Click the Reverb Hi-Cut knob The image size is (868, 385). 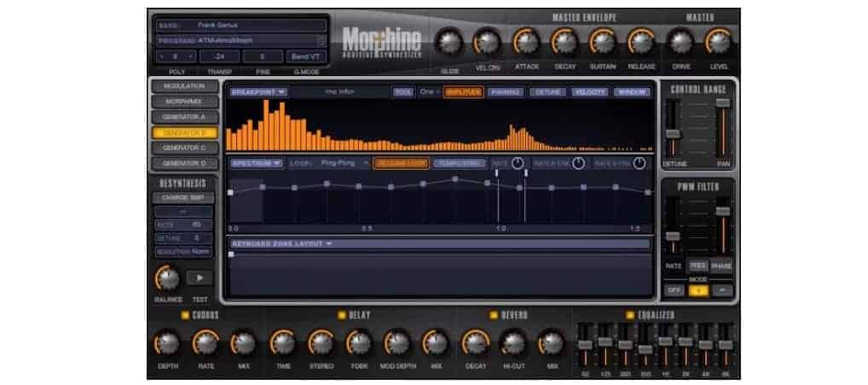[513, 343]
